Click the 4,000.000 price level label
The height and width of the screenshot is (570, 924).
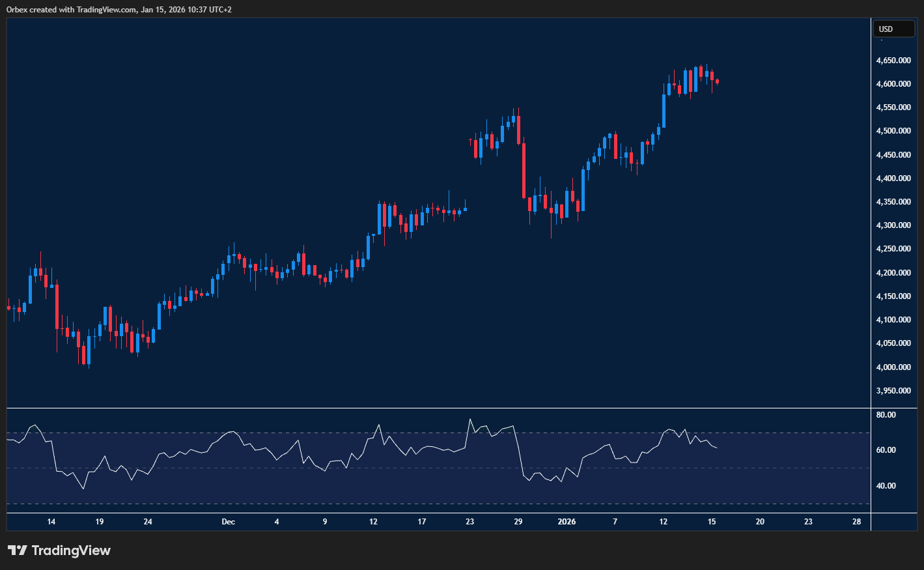coord(893,367)
